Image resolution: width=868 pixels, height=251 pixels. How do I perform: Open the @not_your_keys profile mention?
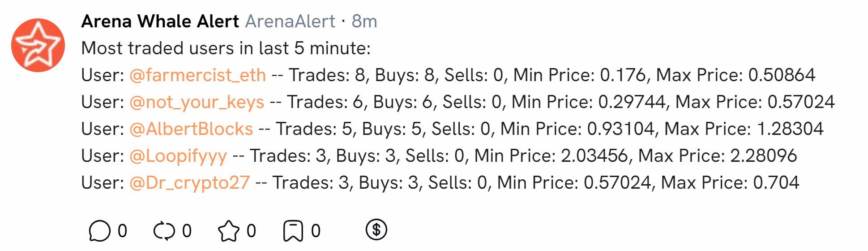[197, 102]
